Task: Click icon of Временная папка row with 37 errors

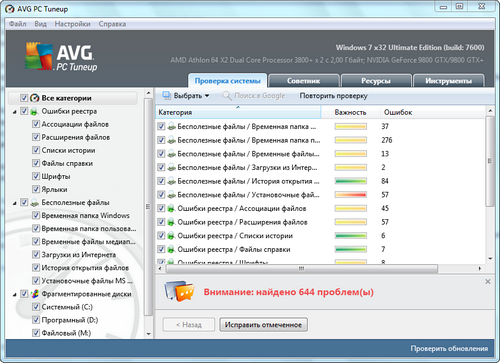Action: [x=171, y=127]
